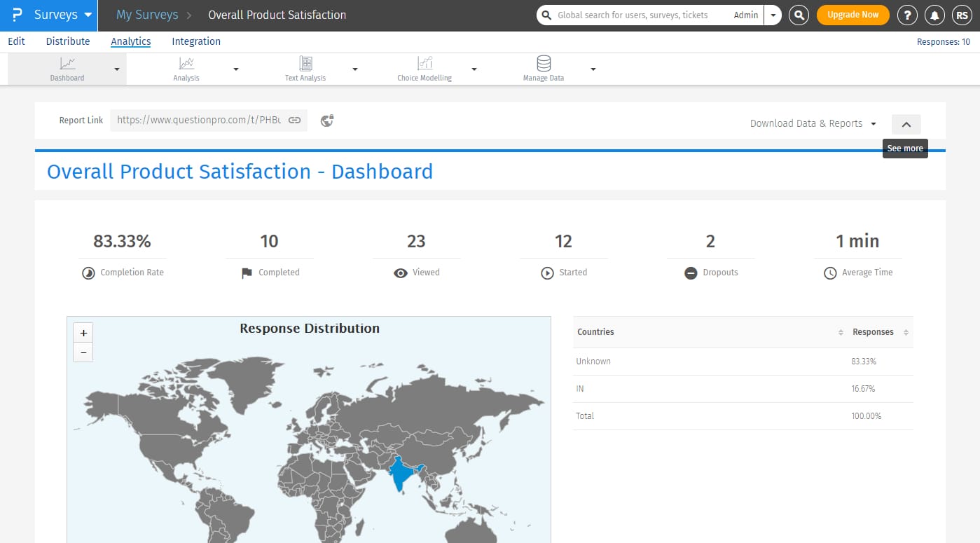Image resolution: width=980 pixels, height=543 pixels.
Task: Zoom in on the response map
Action: tap(83, 333)
